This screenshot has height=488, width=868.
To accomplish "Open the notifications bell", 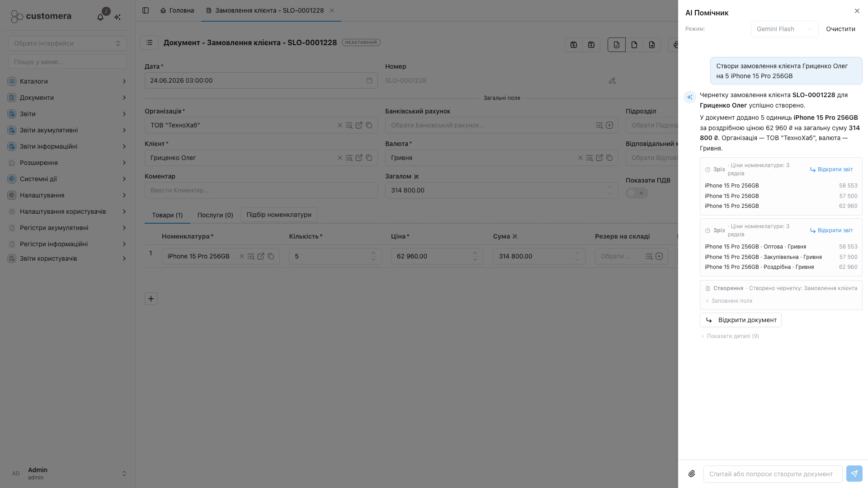I will coord(100,17).
